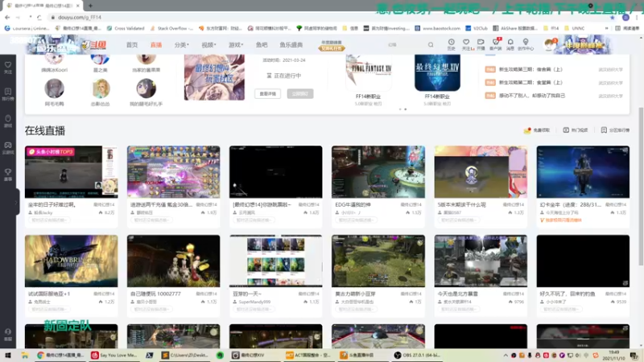Open stream titled 好久不玩了，回来钓鱼
The width and height of the screenshot is (644, 362).
click(x=567, y=294)
